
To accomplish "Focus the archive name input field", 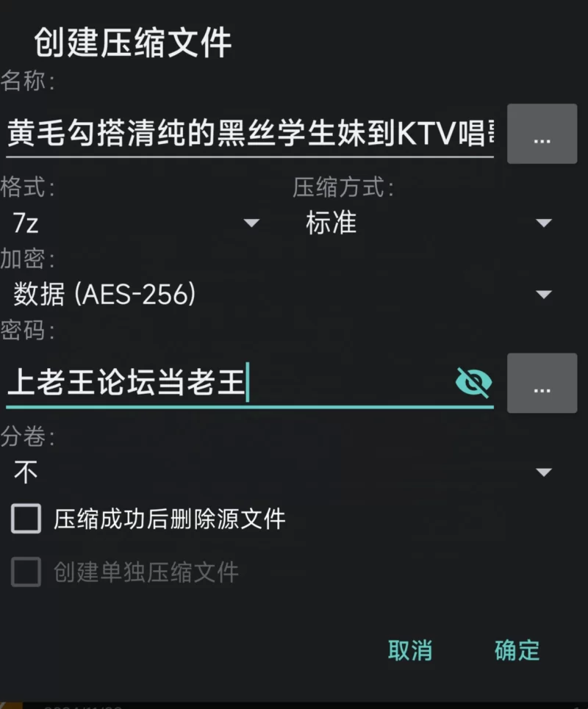I will (x=250, y=134).
